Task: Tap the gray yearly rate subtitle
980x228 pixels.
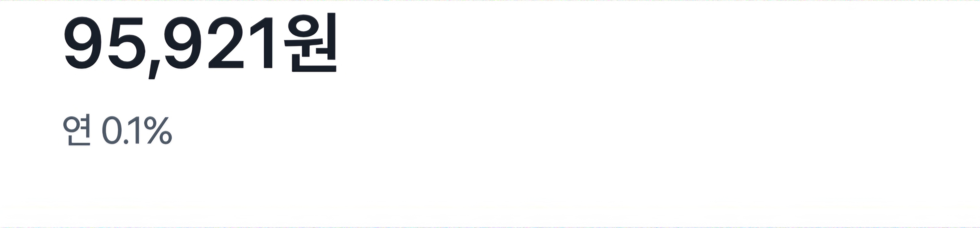Action: (118, 131)
